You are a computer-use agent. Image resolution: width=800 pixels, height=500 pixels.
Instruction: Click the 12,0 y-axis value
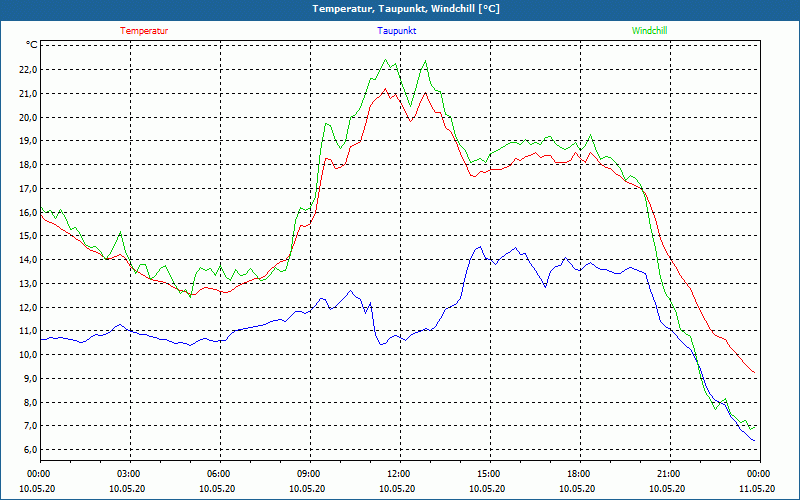pos(28,308)
